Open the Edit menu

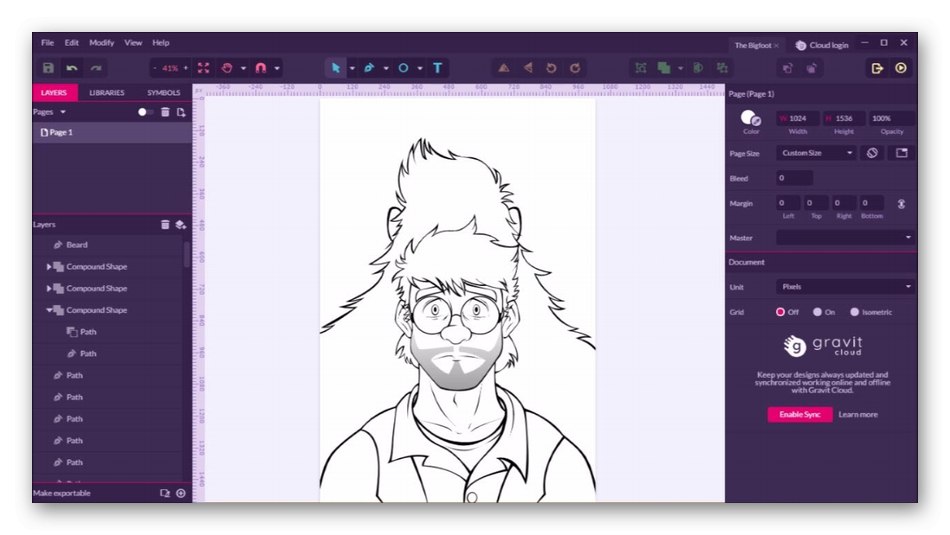[71, 43]
